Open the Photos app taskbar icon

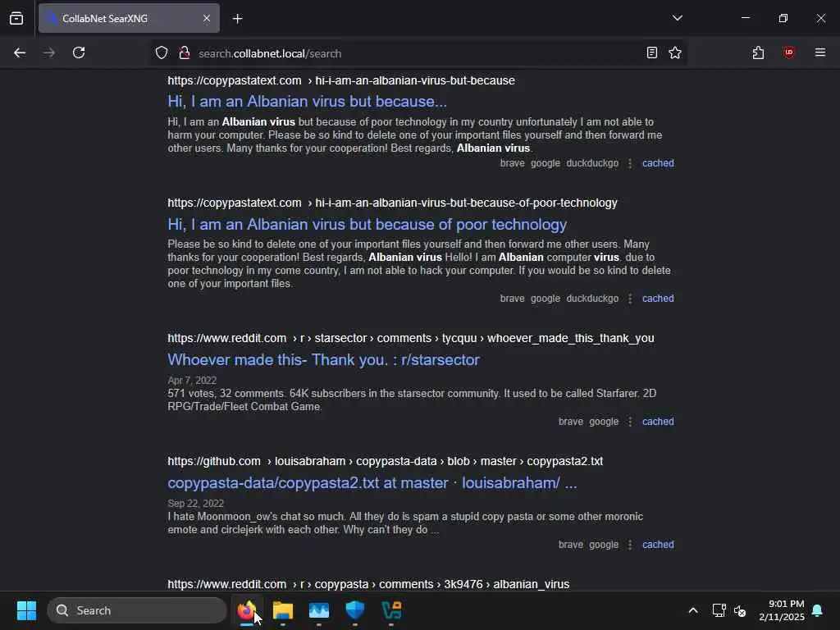tap(319, 610)
